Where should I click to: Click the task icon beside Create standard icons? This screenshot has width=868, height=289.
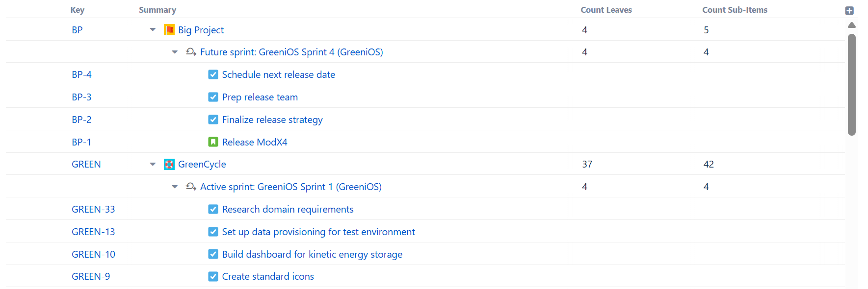point(213,277)
